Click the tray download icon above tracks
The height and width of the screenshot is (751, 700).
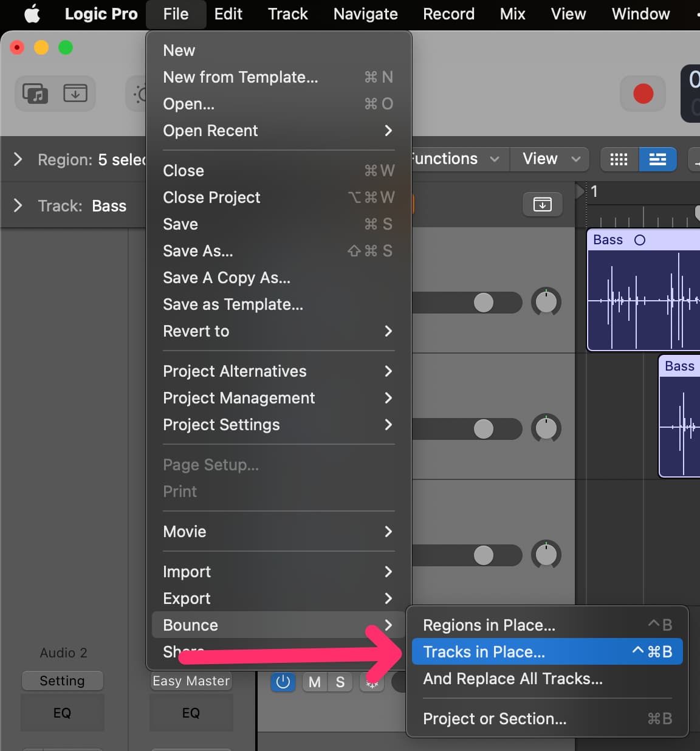click(543, 205)
